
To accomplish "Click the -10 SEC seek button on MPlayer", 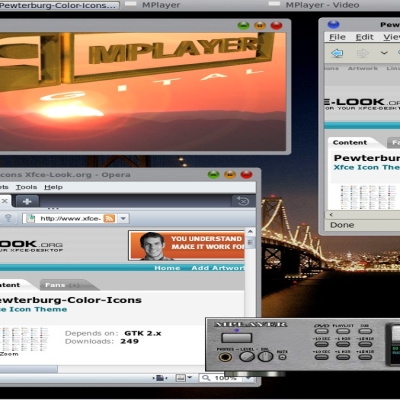I will (x=321, y=344).
